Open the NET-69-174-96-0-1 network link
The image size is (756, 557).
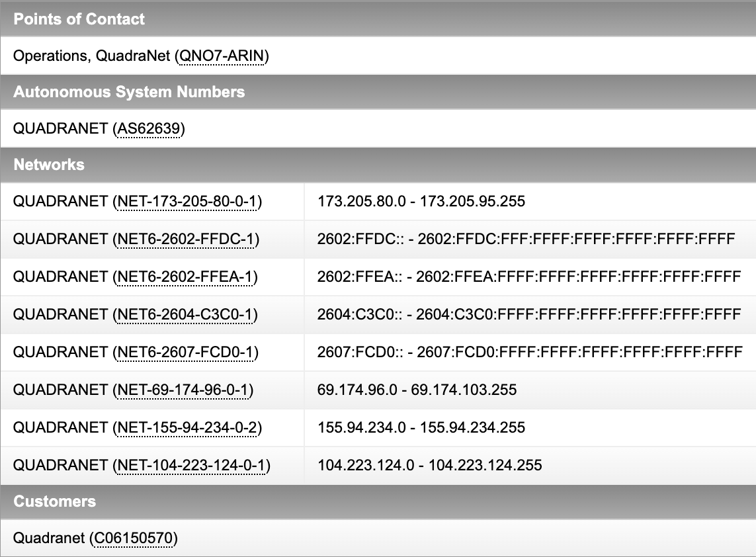pyautogui.click(x=183, y=390)
